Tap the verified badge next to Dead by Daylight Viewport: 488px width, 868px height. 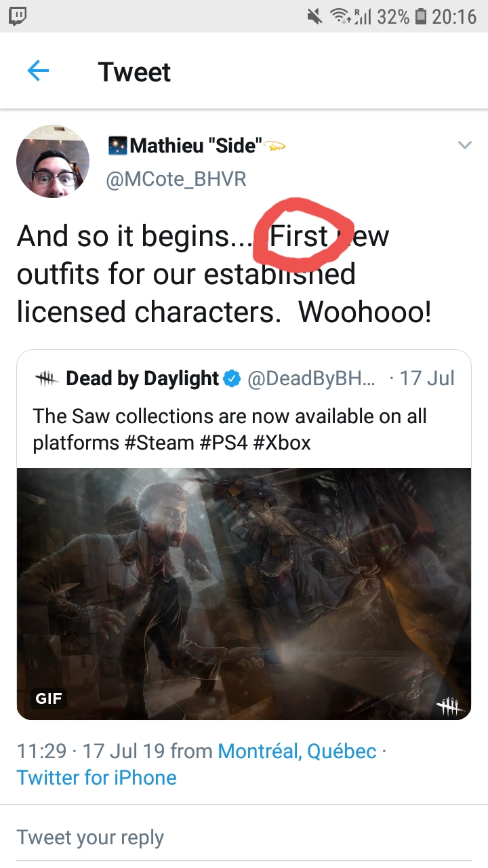[x=232, y=378]
